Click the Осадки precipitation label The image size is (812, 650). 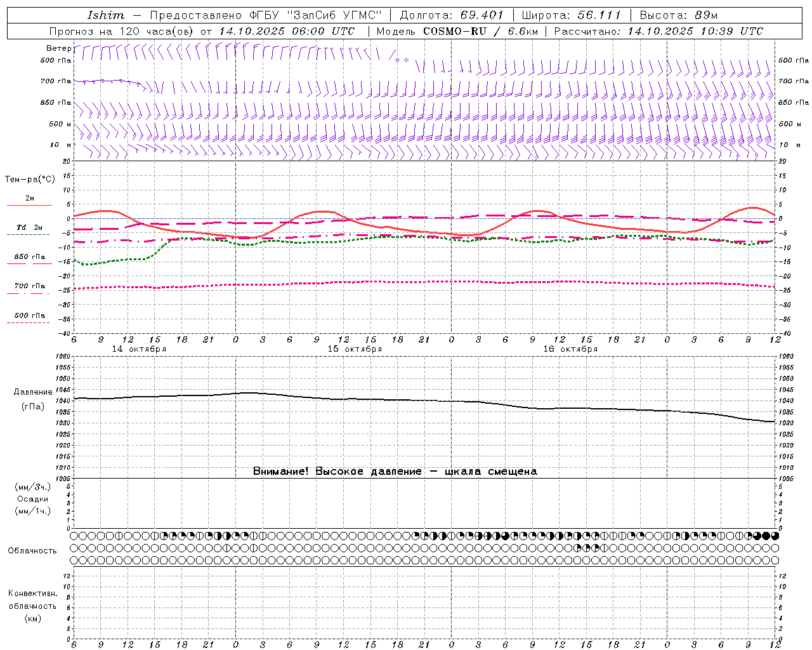33,499
